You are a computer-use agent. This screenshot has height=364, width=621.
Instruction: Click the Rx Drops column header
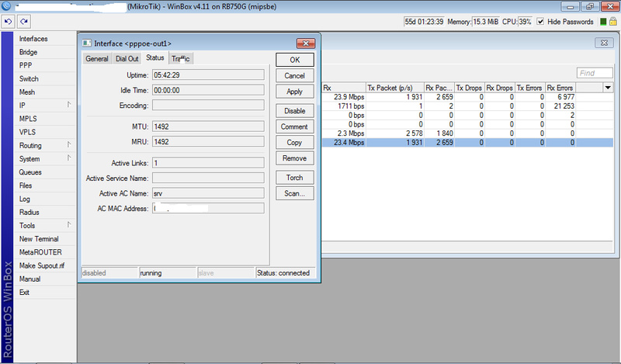click(x=500, y=88)
